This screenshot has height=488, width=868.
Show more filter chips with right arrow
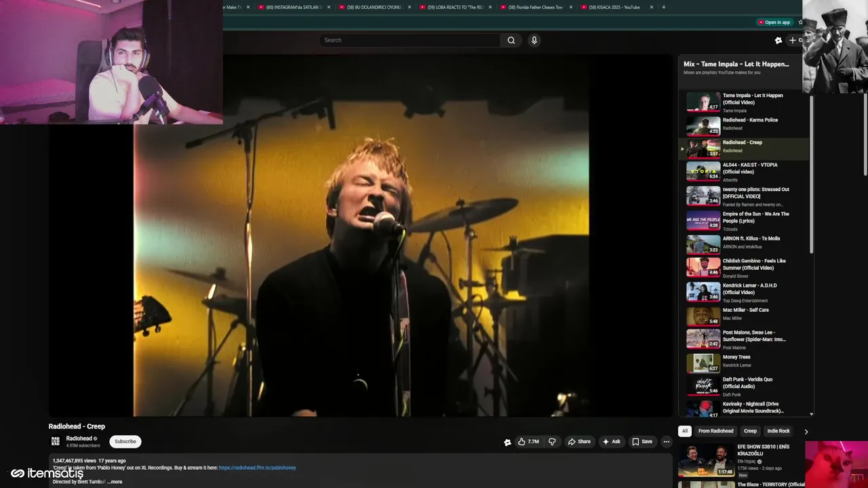point(806,431)
